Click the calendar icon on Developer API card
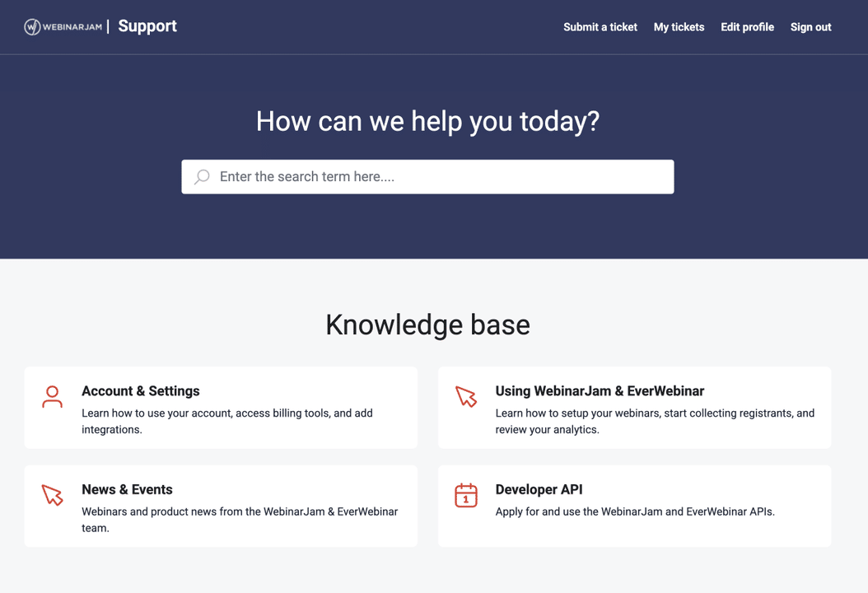 (x=466, y=495)
